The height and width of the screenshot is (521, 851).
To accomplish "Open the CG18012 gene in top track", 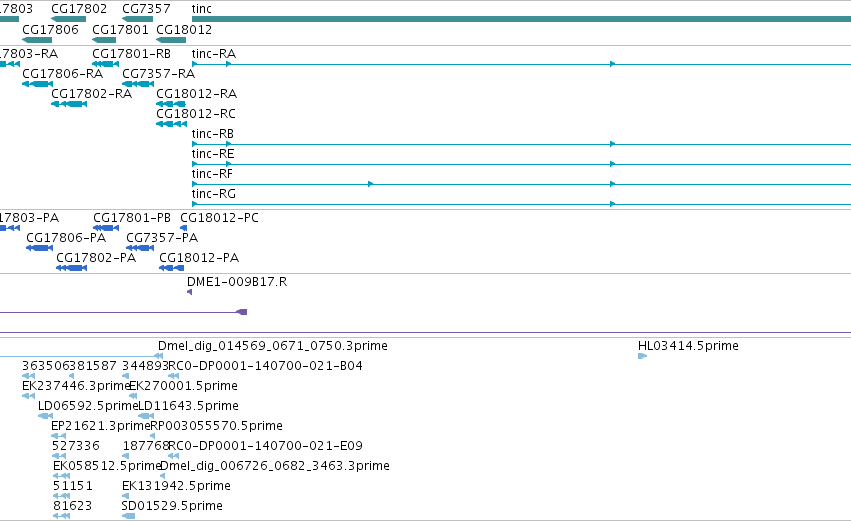I will pos(184,29).
